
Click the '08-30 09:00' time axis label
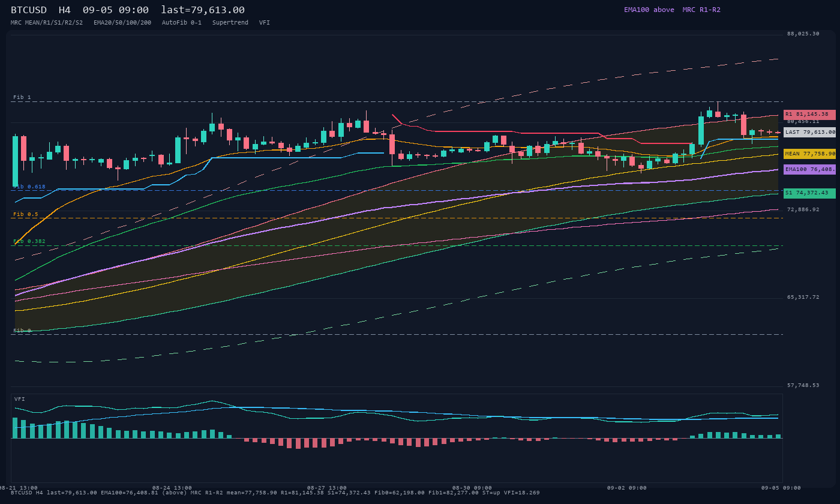pos(472,488)
